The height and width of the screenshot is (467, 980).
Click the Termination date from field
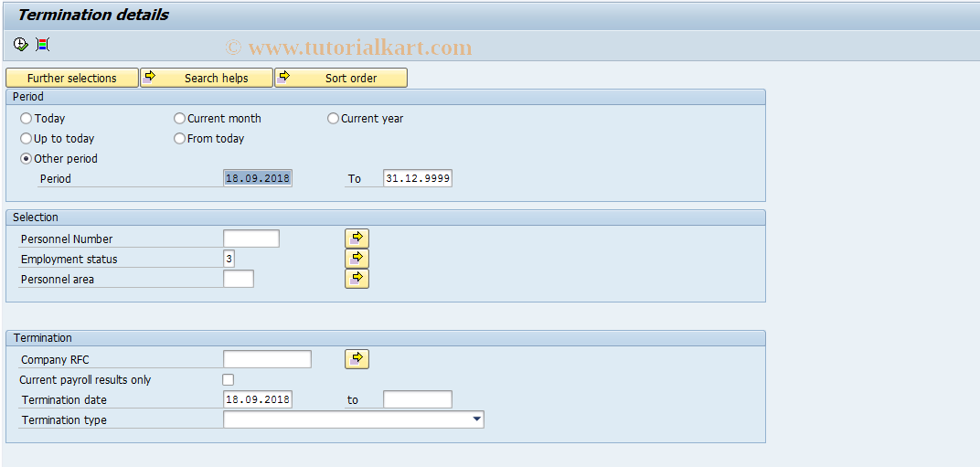tap(258, 399)
